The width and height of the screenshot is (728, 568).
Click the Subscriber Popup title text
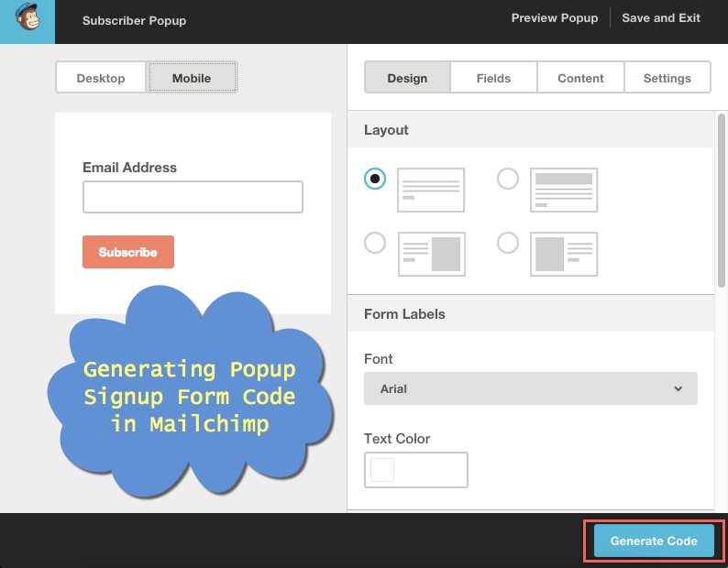point(134,21)
